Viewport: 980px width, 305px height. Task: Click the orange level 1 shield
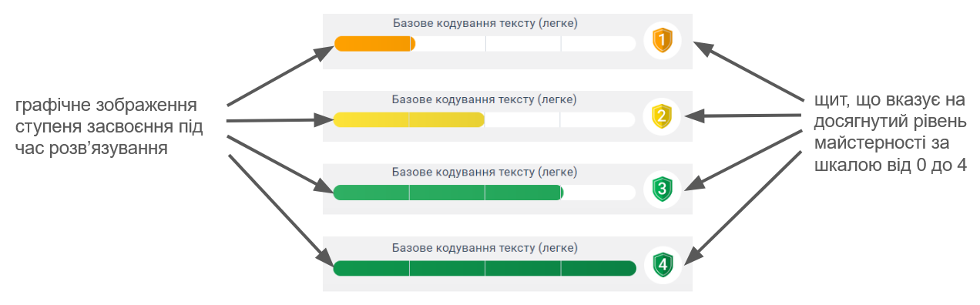[x=663, y=41]
